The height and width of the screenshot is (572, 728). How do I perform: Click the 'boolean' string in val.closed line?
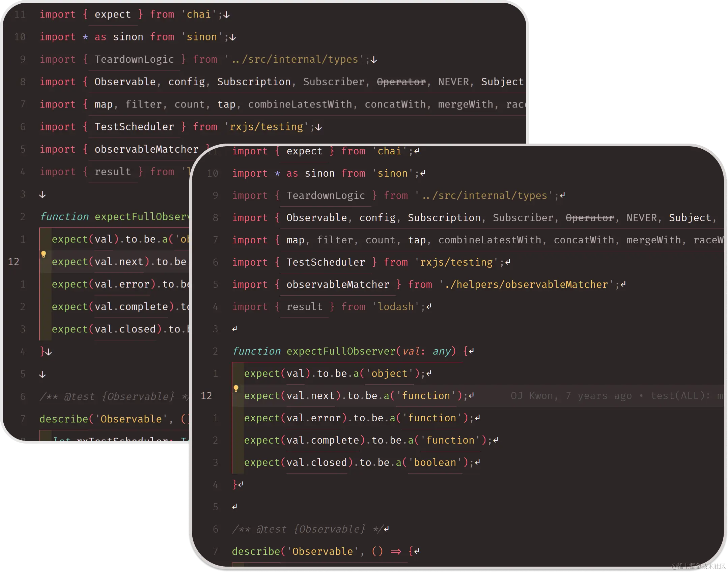tap(435, 462)
